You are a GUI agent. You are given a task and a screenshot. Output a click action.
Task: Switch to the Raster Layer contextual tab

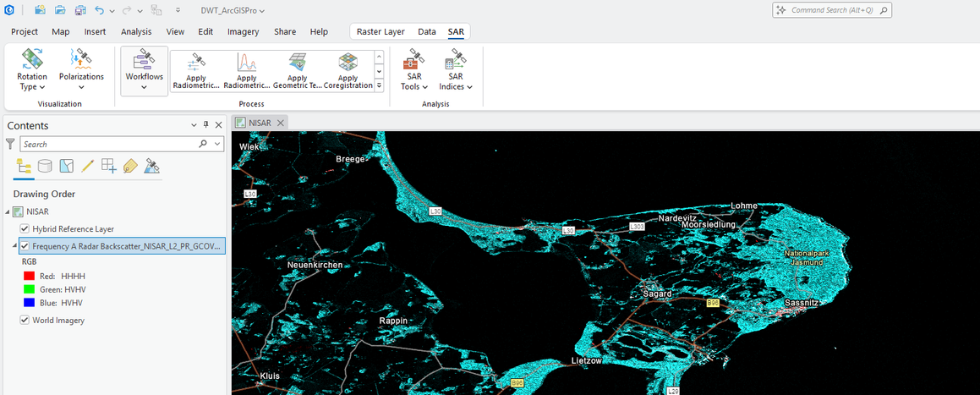(x=381, y=32)
